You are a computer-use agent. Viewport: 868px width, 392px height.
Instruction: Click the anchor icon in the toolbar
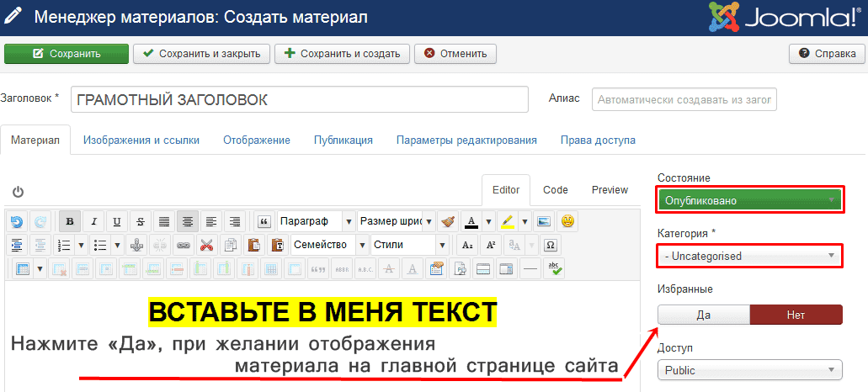point(137,246)
